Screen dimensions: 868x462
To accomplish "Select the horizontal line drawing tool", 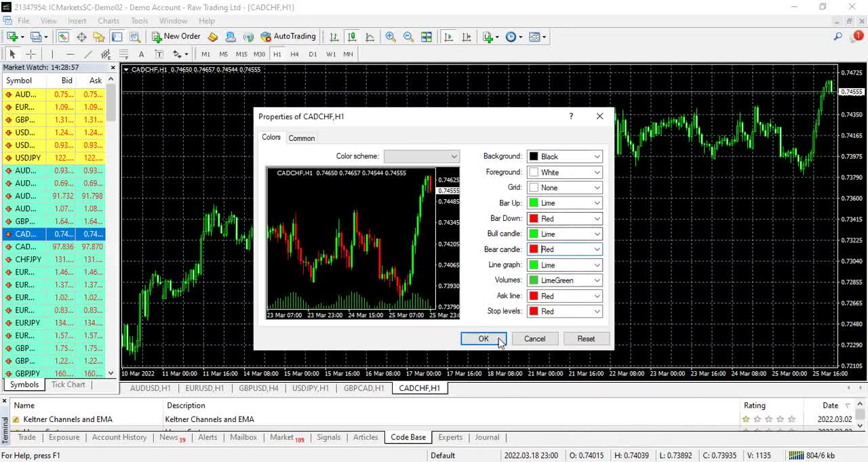I will pyautogui.click(x=70, y=54).
